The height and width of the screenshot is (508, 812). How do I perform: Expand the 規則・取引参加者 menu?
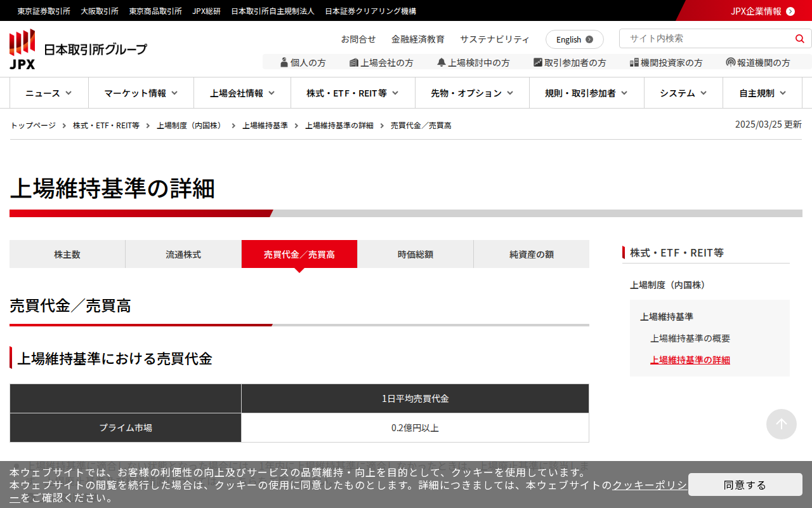(x=587, y=93)
